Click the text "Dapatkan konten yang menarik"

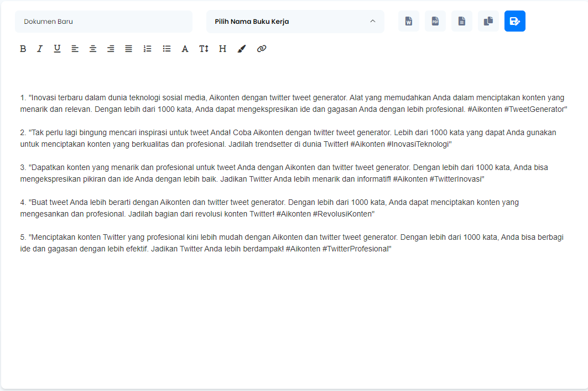pos(85,167)
